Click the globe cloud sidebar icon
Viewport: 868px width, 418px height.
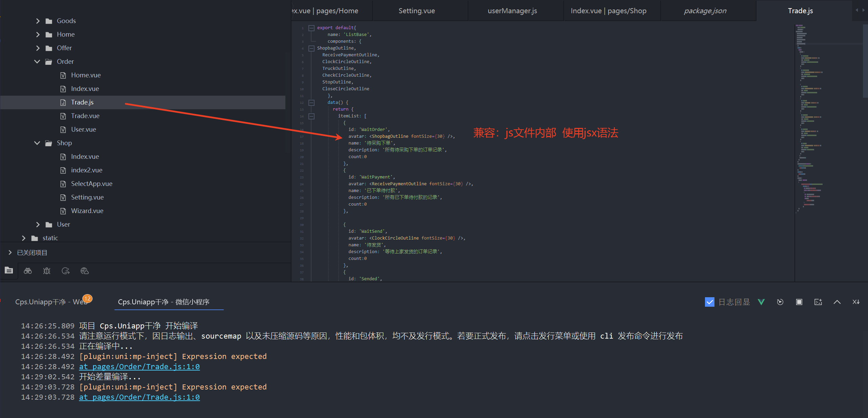coord(85,271)
